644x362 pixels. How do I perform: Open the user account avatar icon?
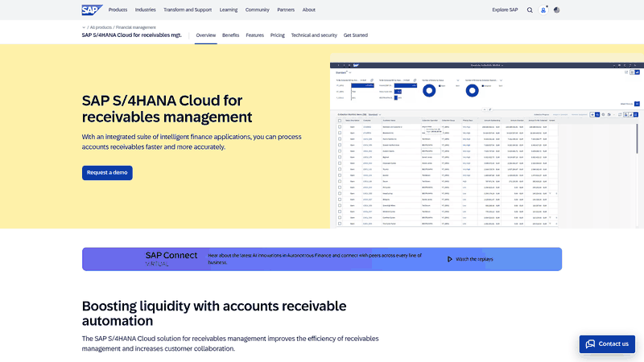click(x=543, y=10)
